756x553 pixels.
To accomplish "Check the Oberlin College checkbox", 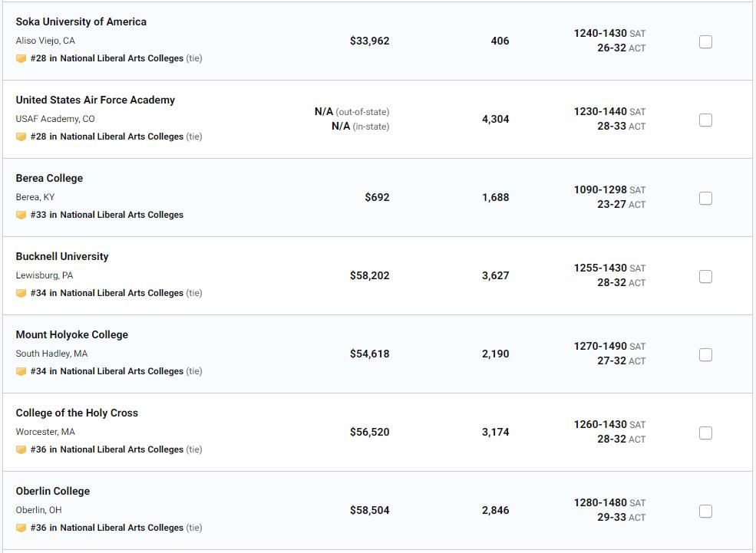I will coord(705,511).
